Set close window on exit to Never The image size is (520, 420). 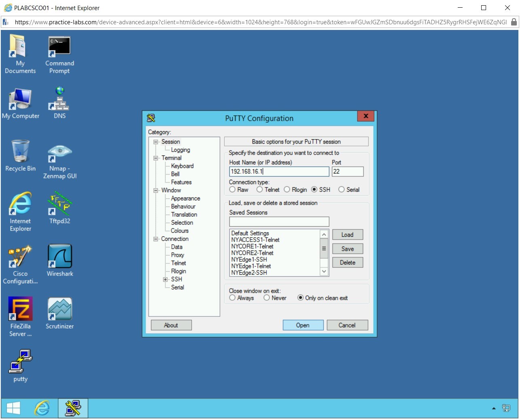click(x=266, y=298)
